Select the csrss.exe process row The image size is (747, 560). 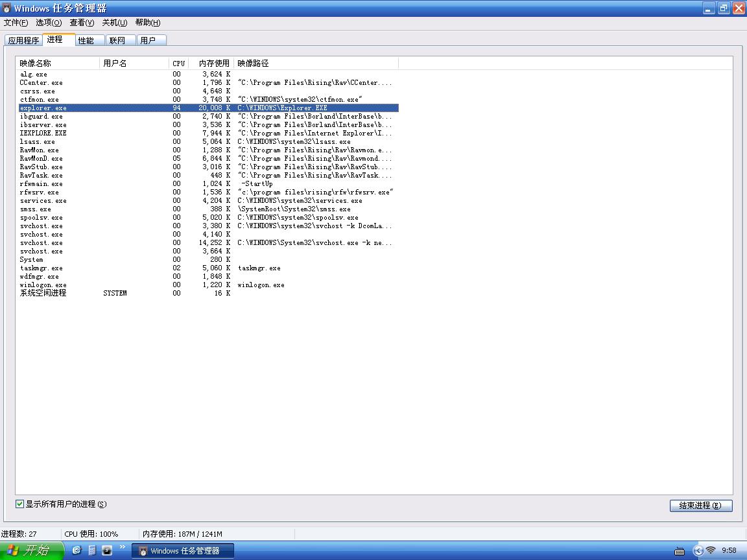coord(209,91)
